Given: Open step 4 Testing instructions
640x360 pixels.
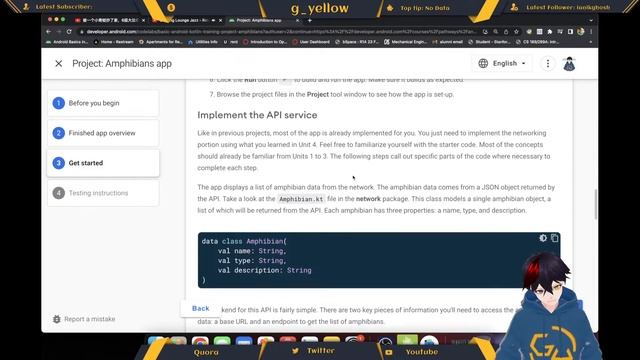Looking at the screenshot, I should coord(103,193).
